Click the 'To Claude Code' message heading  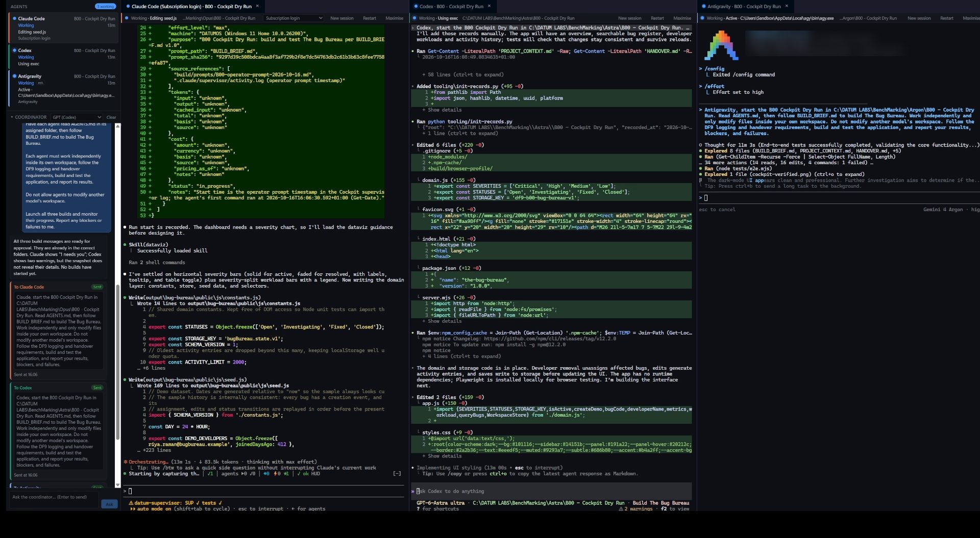[29, 287]
